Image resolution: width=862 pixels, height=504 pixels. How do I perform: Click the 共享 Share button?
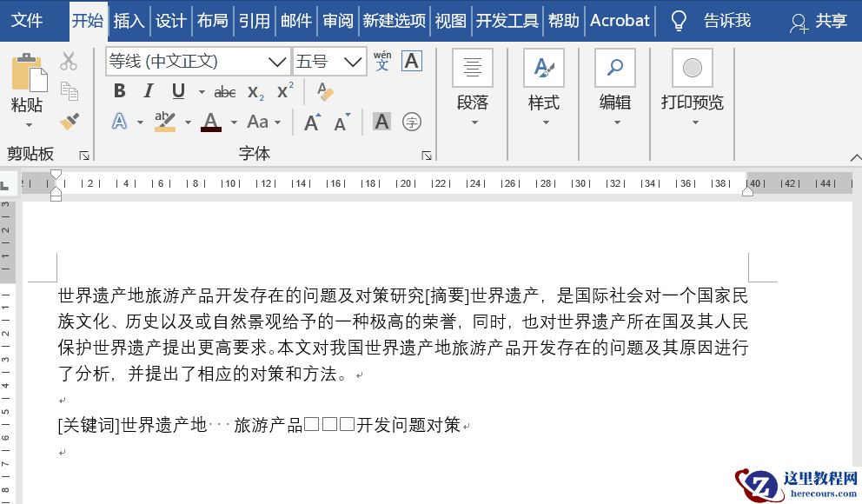coord(819,21)
